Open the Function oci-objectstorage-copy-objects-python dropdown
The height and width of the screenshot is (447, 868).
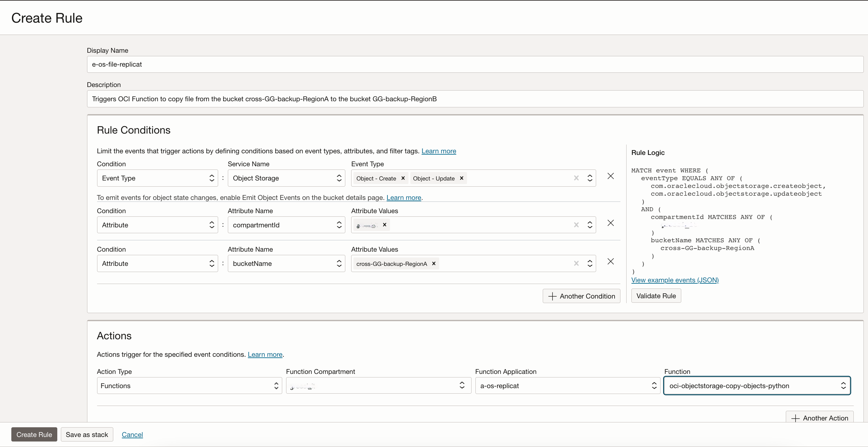click(x=757, y=386)
